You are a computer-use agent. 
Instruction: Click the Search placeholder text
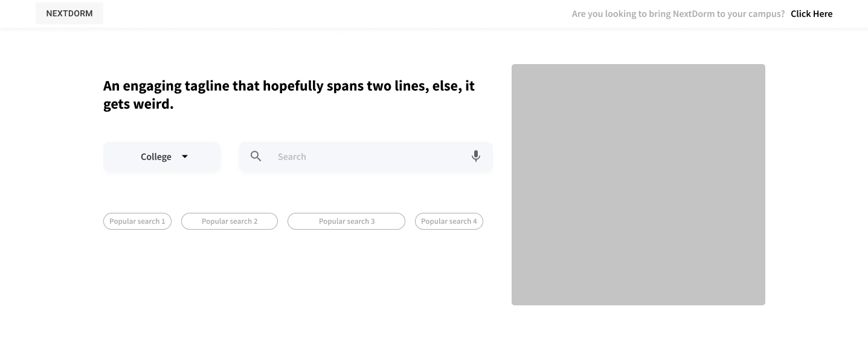292,157
